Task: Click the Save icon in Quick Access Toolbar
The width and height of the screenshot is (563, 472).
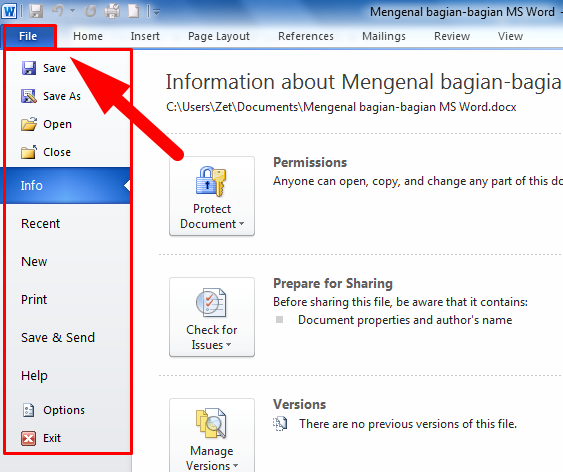Action: click(x=36, y=11)
